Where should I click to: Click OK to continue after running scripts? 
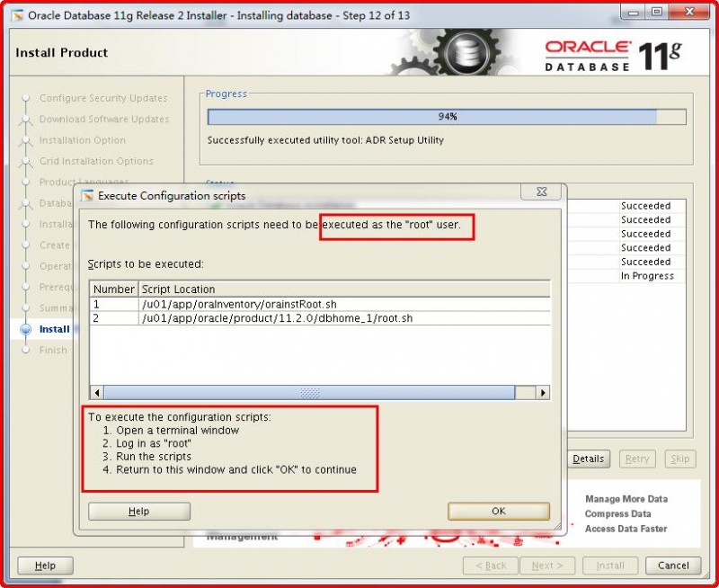click(x=497, y=510)
